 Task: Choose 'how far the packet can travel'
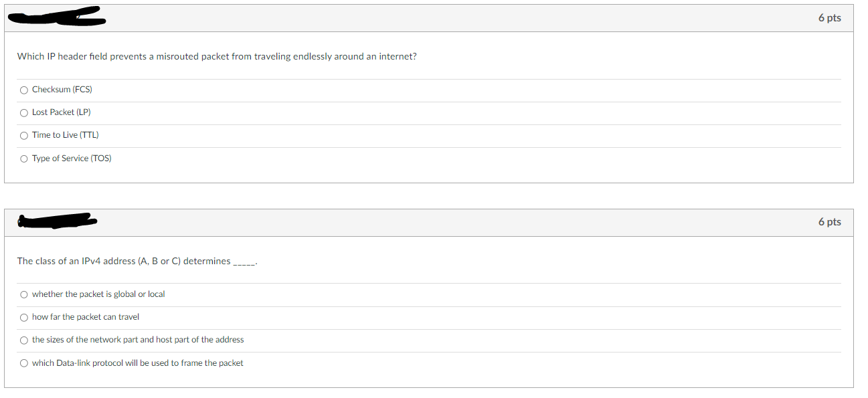[x=24, y=317]
